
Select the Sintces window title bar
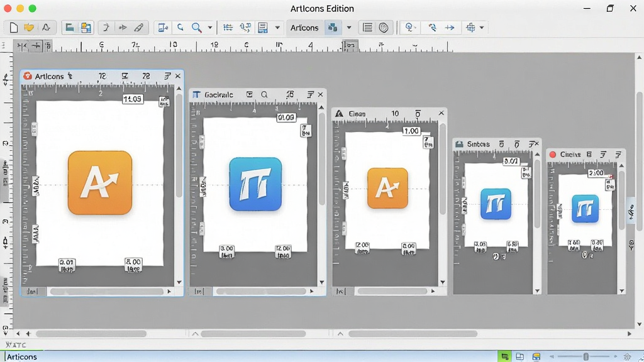click(x=497, y=144)
